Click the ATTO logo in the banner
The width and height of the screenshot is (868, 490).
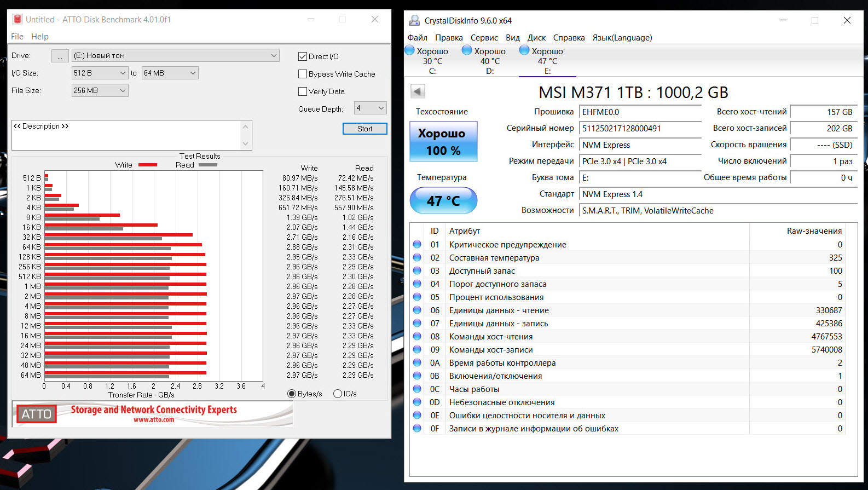coord(37,414)
